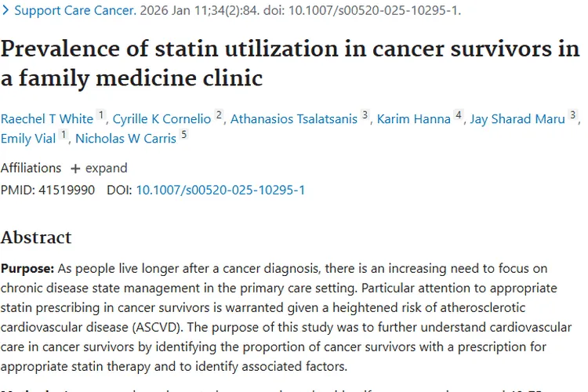The image size is (588, 392).
Task: Open author Raechel T White's link
Action: [x=47, y=119]
